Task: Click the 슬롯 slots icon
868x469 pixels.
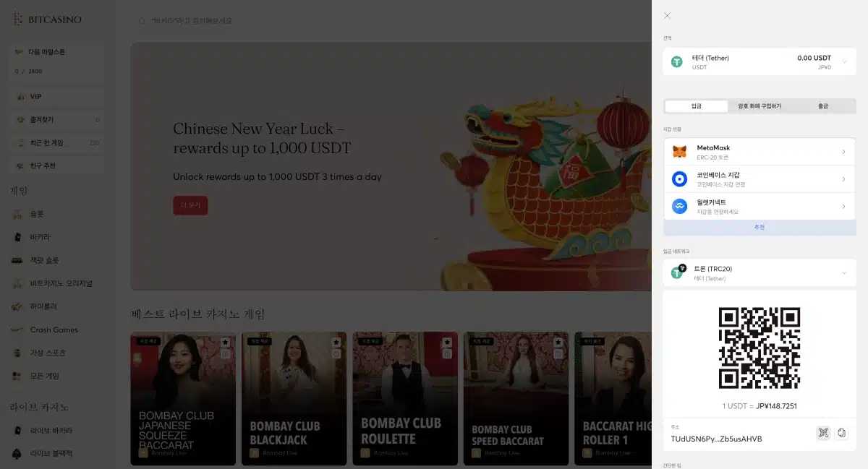Action: 17,214
